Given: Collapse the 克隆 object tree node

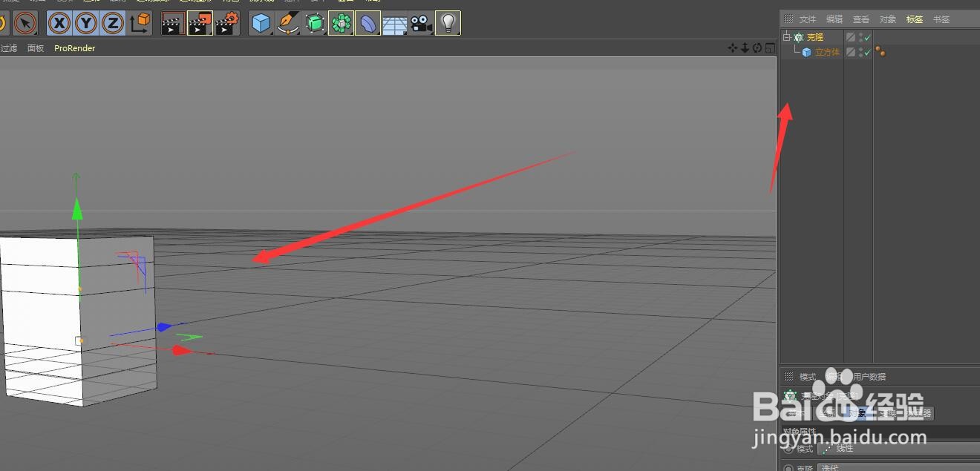Looking at the screenshot, I should pos(787,36).
